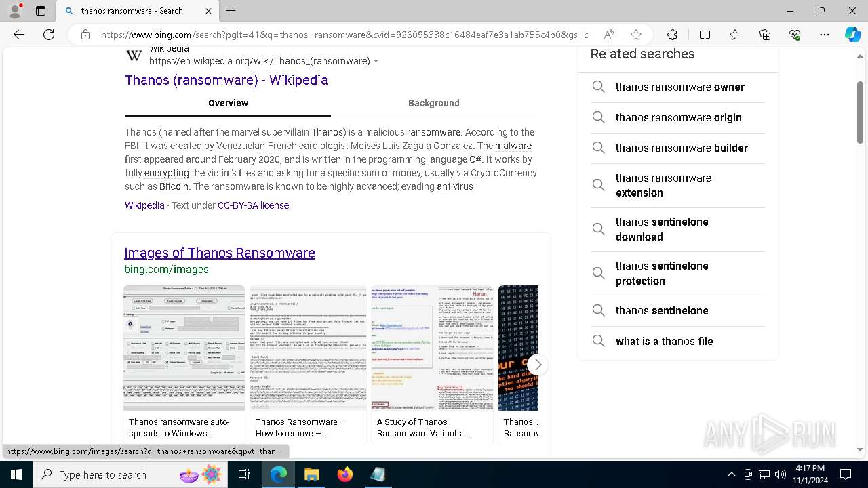Open Collections icon
This screenshot has width=868, height=488.
[x=765, y=35]
